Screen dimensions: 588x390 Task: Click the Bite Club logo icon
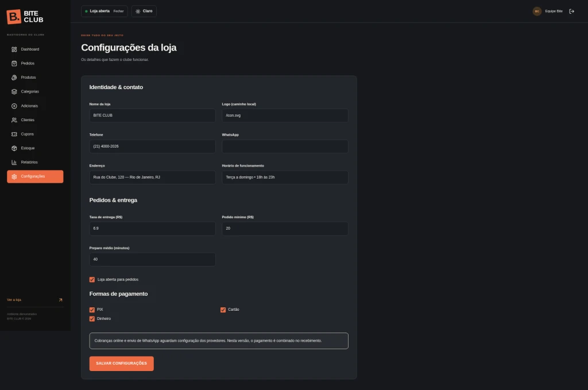click(x=14, y=17)
